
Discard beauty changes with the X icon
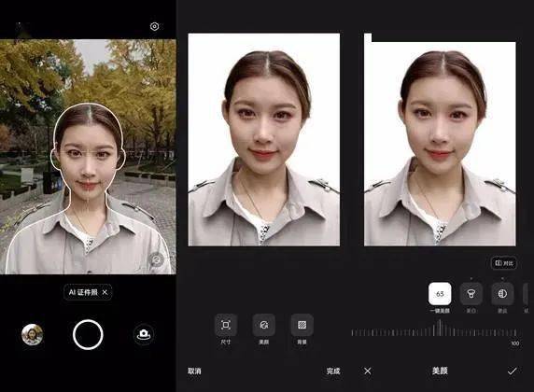(x=368, y=371)
